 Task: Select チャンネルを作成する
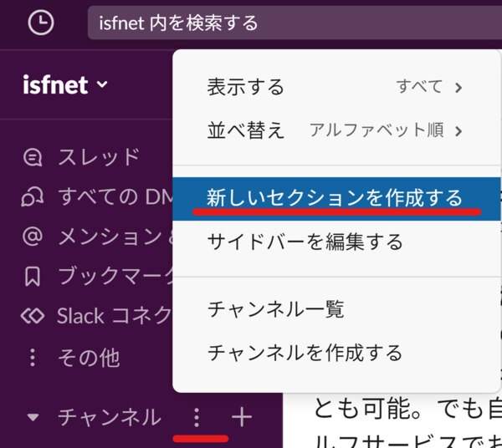click(x=336, y=353)
